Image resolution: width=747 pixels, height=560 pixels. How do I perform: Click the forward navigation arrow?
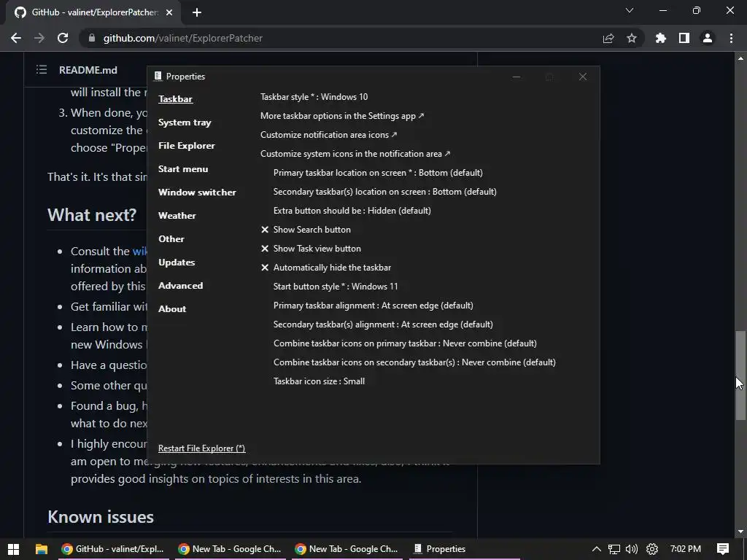39,38
